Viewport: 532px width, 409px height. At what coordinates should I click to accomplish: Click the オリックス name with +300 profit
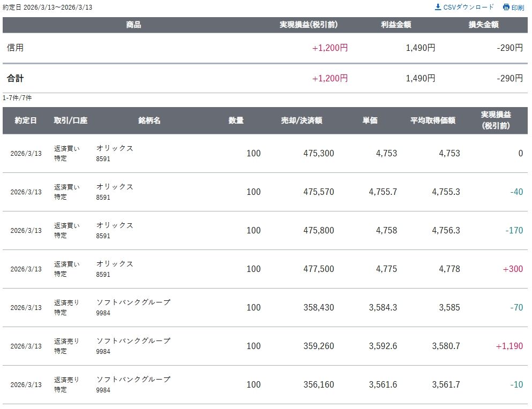point(115,264)
